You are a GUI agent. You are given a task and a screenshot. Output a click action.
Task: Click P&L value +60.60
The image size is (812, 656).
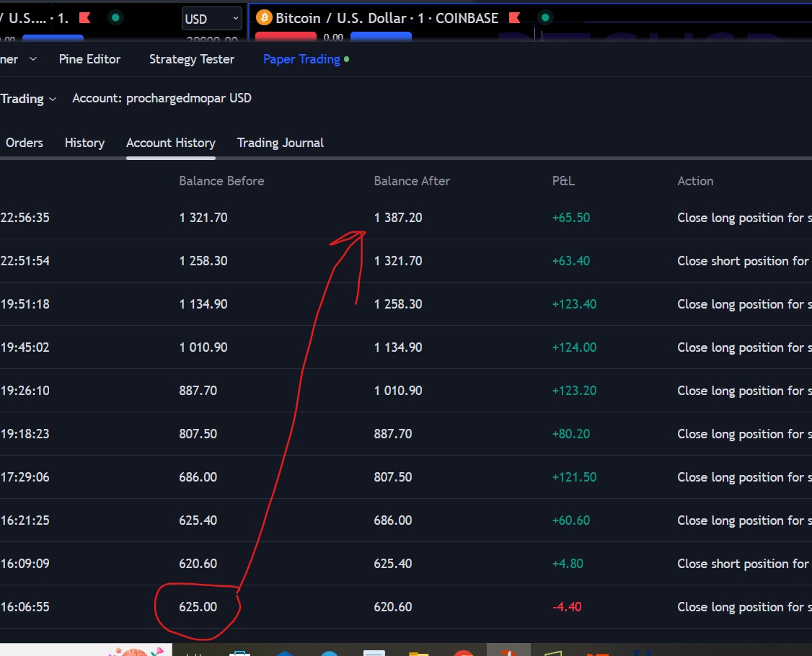coord(570,520)
